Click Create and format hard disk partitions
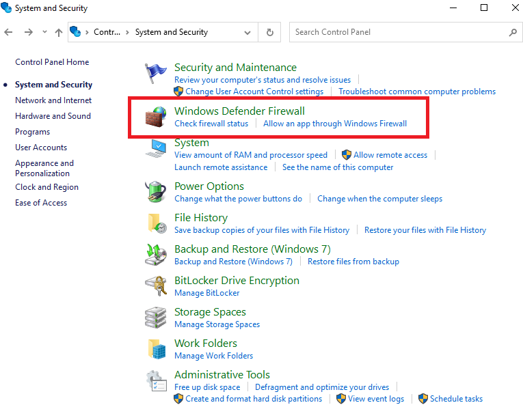This screenshot has height=420, width=523. tap(254, 399)
